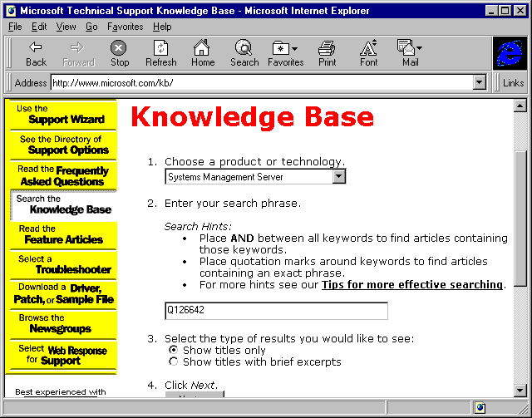This screenshot has width=532, height=418.
Task: Open the File menu
Action: point(15,27)
